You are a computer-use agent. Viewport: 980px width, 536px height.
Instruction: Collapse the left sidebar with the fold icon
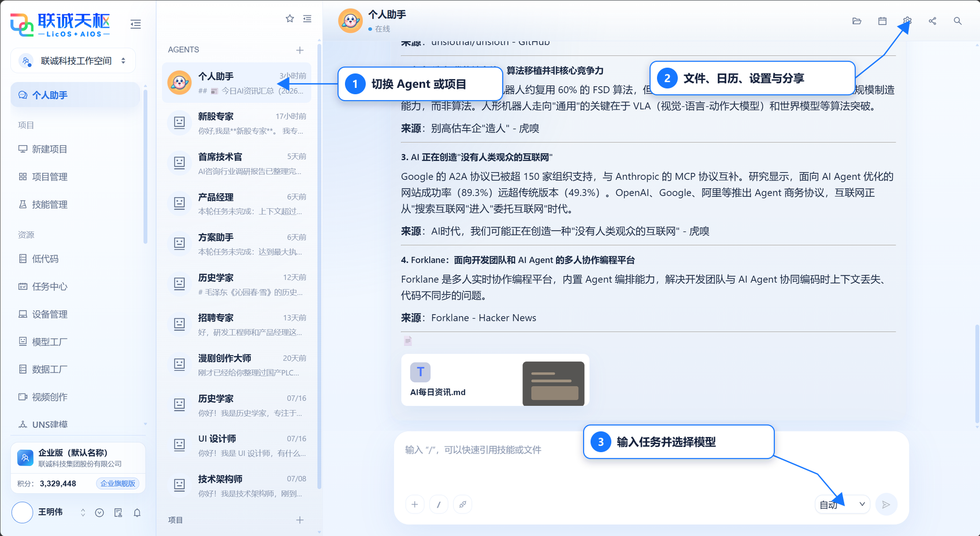(x=136, y=24)
